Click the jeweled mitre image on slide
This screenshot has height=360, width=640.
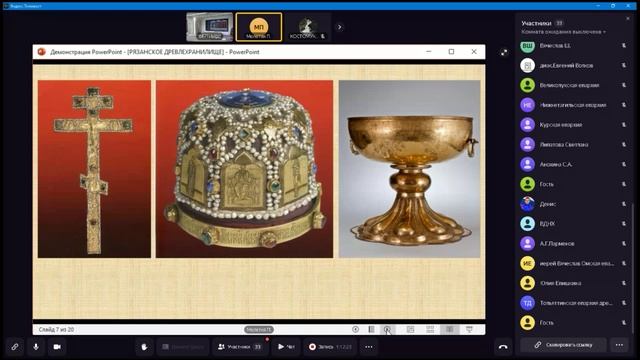point(244,169)
